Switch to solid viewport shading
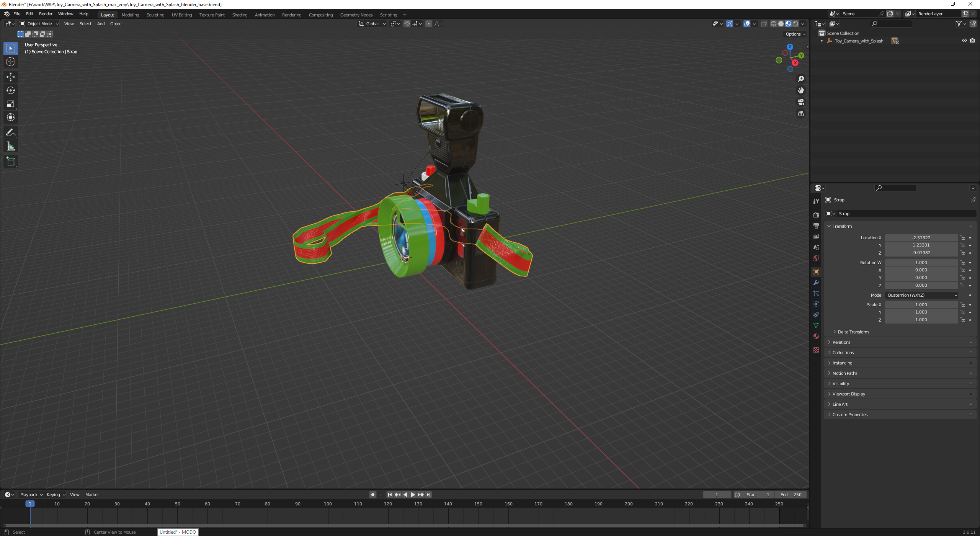The width and height of the screenshot is (980, 536). pyautogui.click(x=781, y=24)
